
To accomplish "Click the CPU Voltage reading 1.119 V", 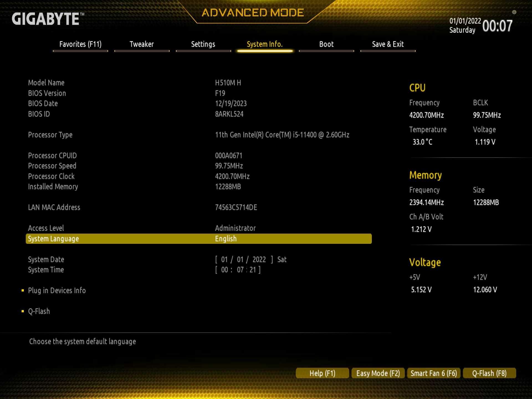I will click(x=485, y=142).
